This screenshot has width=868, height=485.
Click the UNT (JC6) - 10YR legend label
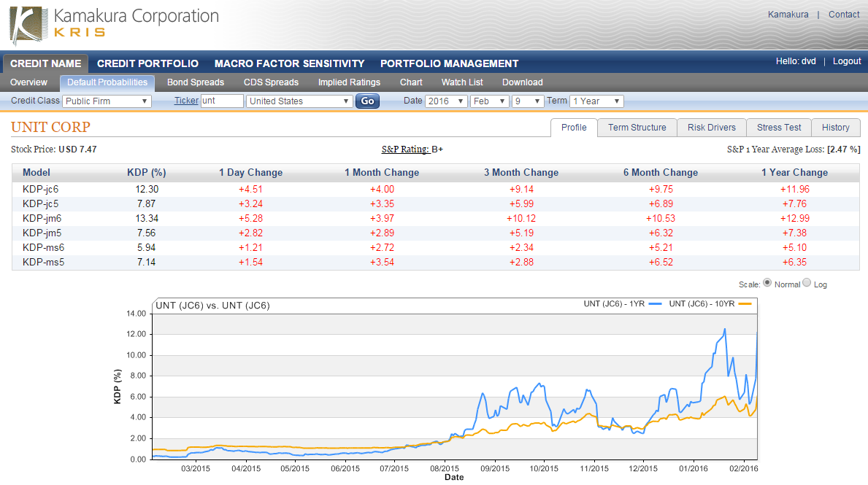pos(702,304)
